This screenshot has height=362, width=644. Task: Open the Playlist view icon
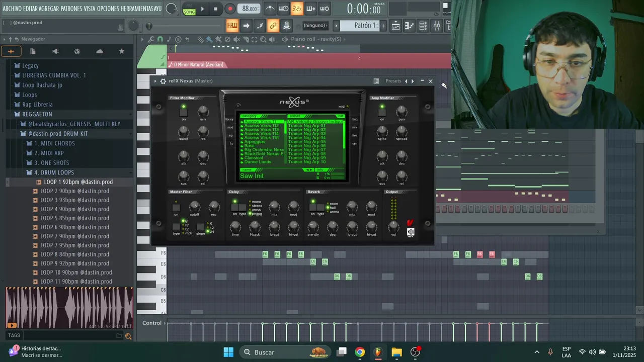click(x=395, y=26)
